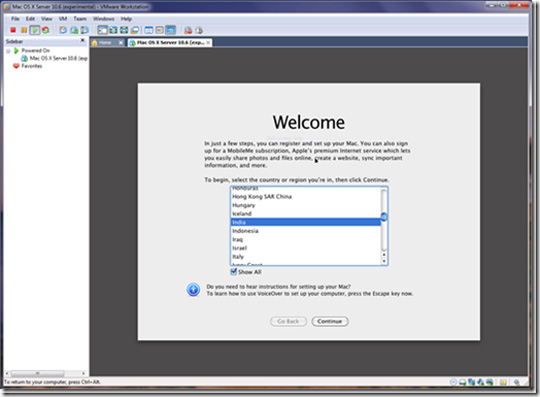
Task: Click the CD/DVD device status icon
Action: [x=454, y=382]
